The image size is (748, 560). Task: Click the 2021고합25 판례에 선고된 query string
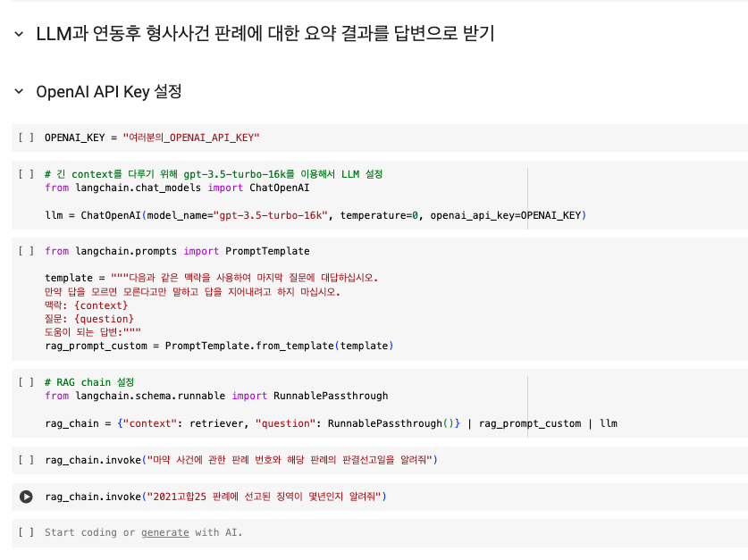(x=265, y=497)
